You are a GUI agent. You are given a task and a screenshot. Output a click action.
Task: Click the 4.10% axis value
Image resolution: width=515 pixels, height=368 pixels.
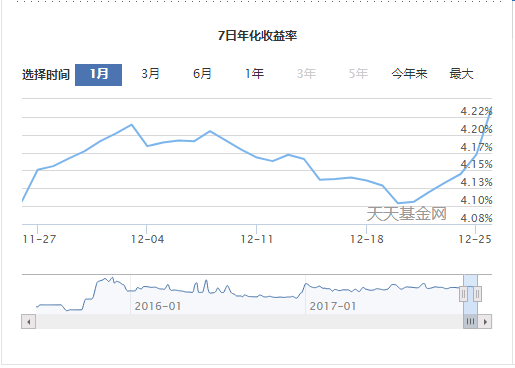coord(476,200)
